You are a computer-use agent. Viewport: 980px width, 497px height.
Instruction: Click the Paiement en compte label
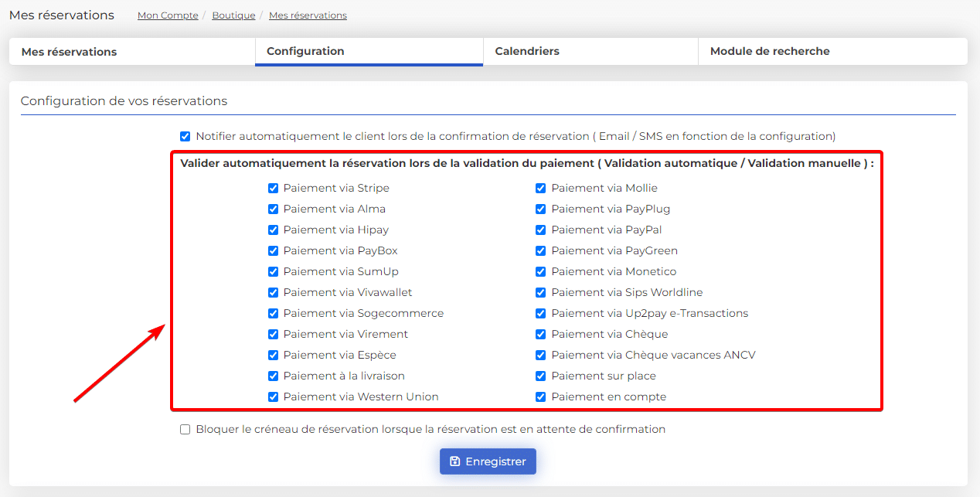pyautogui.click(x=609, y=397)
